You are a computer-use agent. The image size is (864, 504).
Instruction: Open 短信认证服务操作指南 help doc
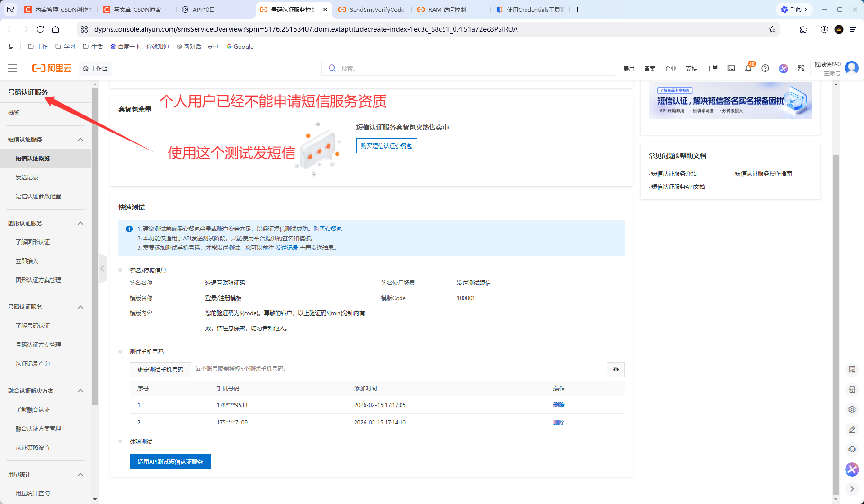tap(763, 174)
